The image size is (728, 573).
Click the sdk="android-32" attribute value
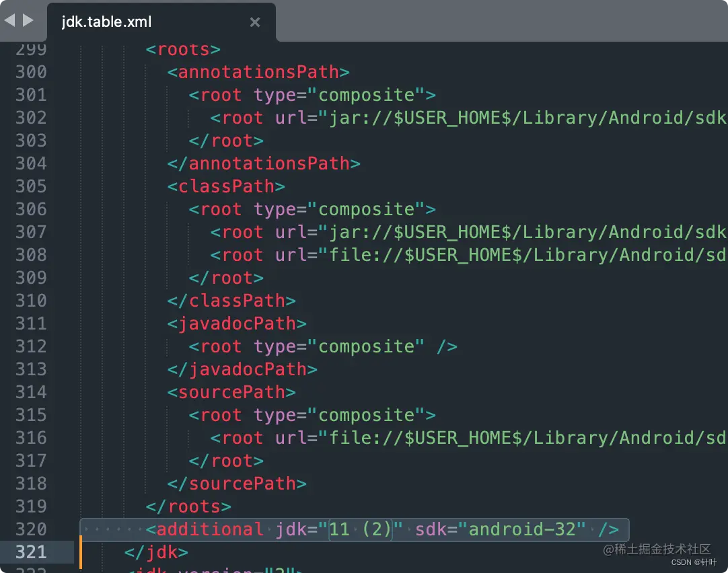(522, 529)
